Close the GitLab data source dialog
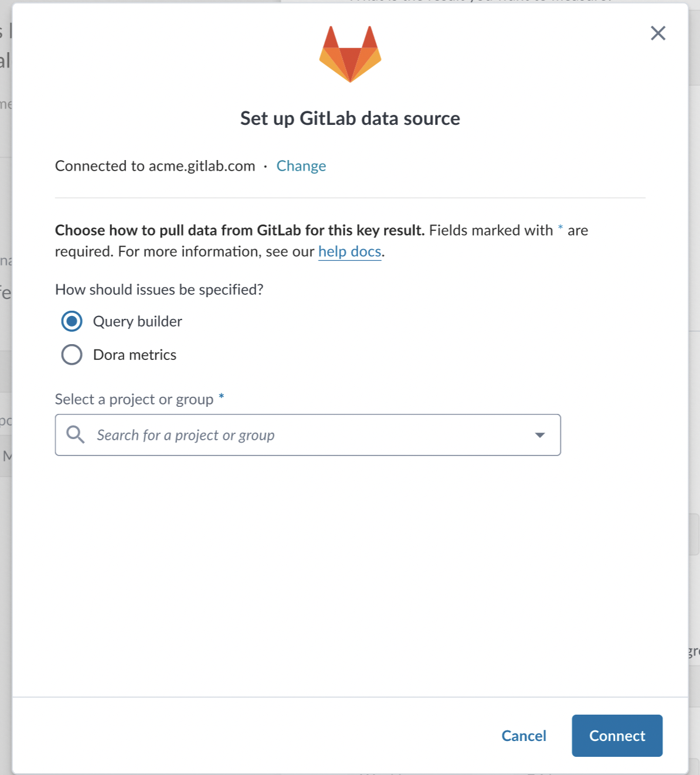 658,33
